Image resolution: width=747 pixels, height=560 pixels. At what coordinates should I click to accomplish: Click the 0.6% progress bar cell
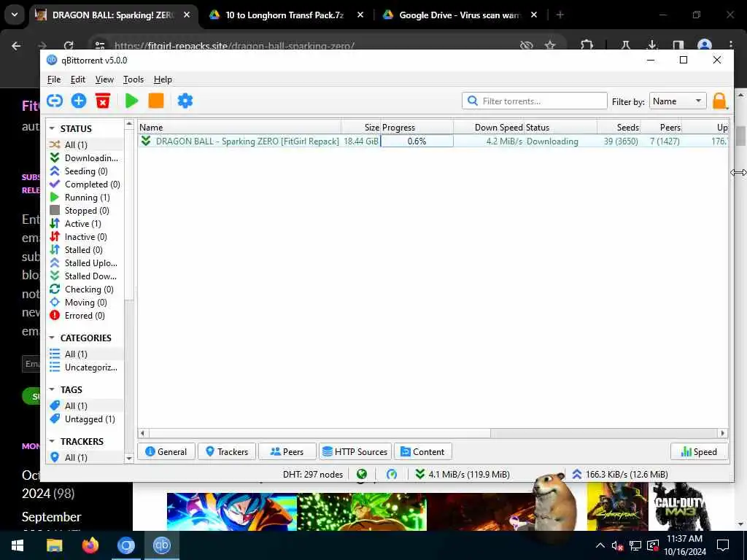pyautogui.click(x=417, y=141)
